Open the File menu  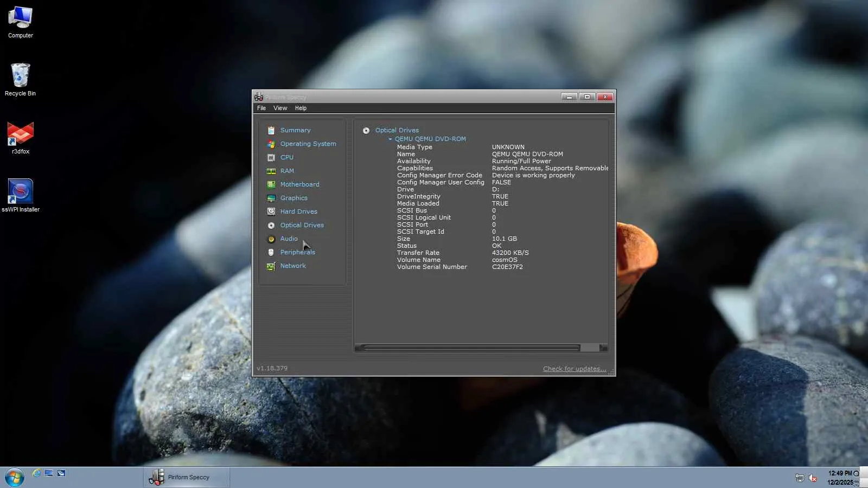tap(261, 108)
